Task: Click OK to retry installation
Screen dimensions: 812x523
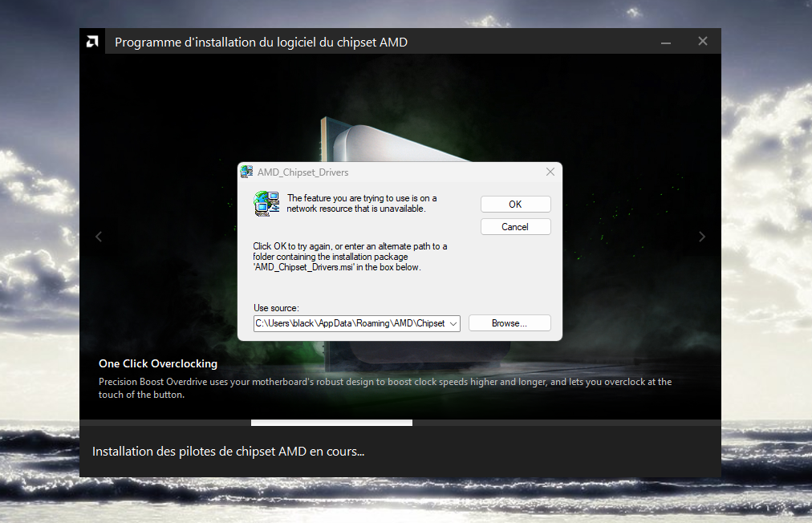Action: click(x=515, y=204)
